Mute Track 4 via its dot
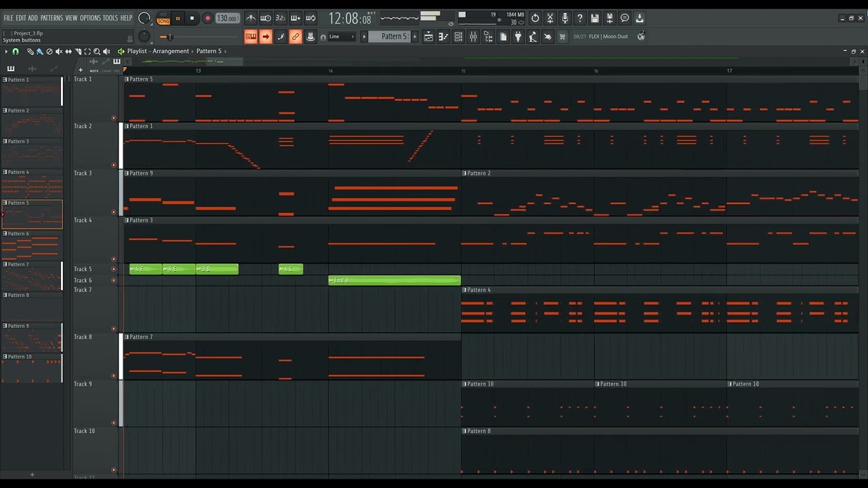Image resolution: width=868 pixels, height=488 pixels. 113,259
